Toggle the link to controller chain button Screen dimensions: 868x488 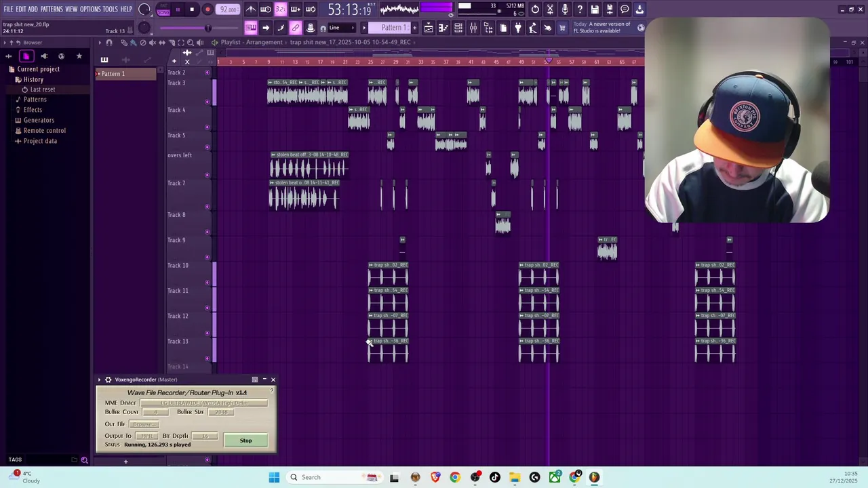(x=295, y=28)
